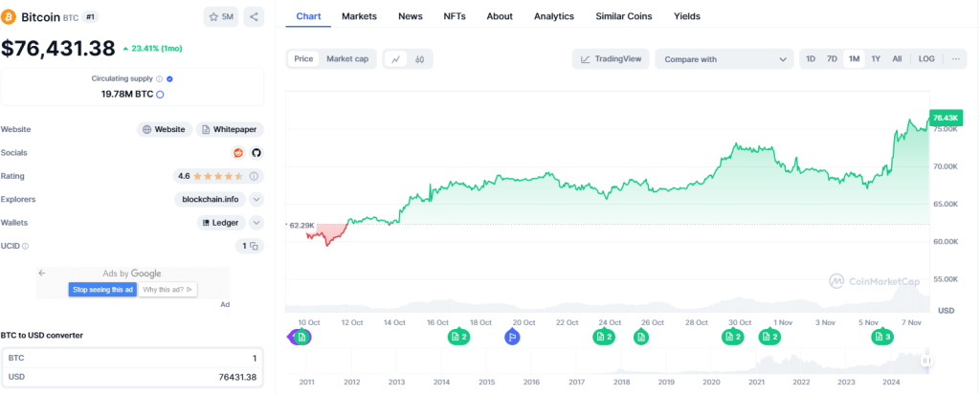Open the About tab
This screenshot has height=395, width=980.
click(x=500, y=16)
